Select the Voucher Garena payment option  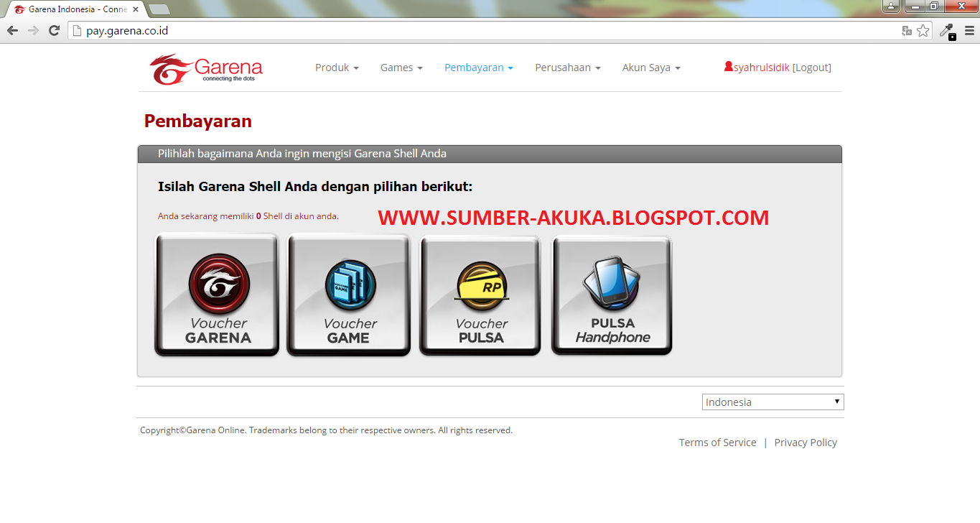217,295
